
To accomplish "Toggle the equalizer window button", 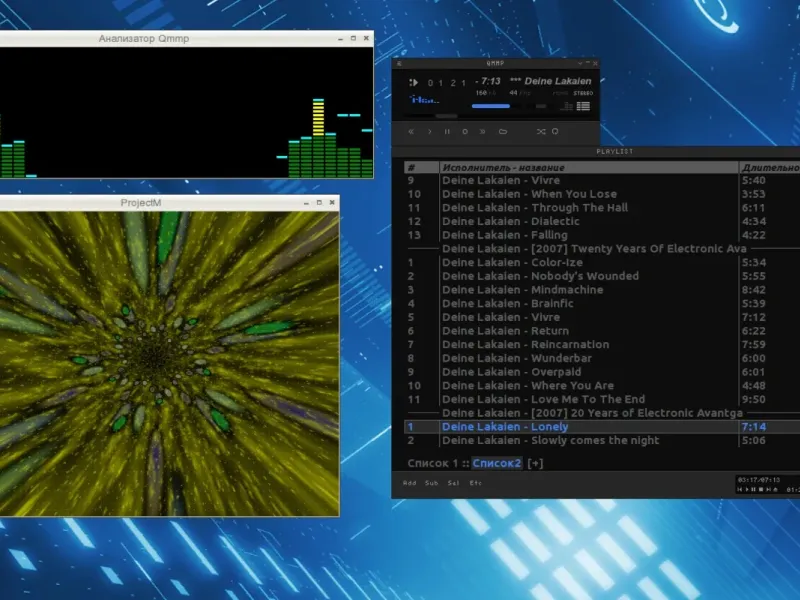I will pos(567,106).
